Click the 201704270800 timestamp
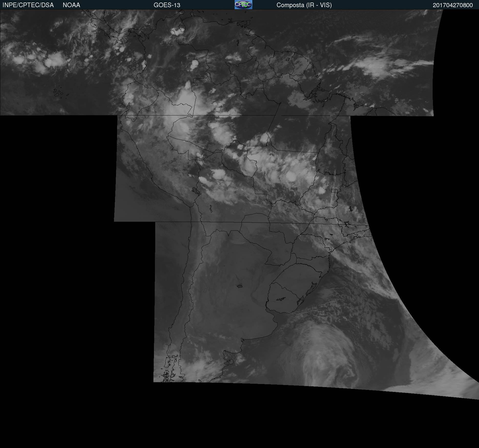The image size is (479, 448). [x=453, y=5]
